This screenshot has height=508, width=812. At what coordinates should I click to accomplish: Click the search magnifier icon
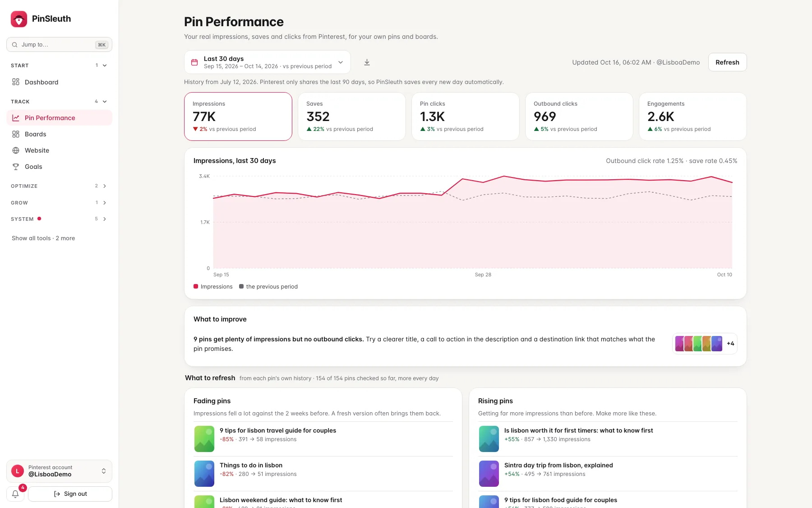click(15, 45)
